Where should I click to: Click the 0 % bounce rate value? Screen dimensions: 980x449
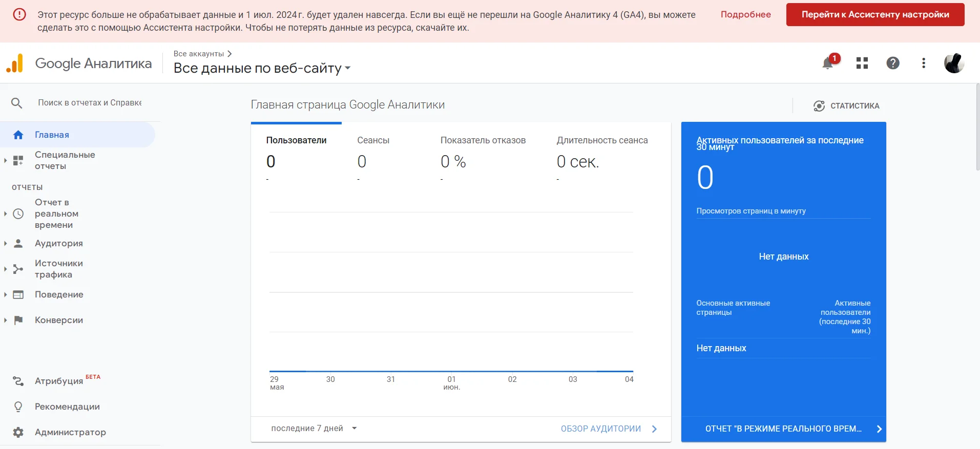tap(453, 162)
